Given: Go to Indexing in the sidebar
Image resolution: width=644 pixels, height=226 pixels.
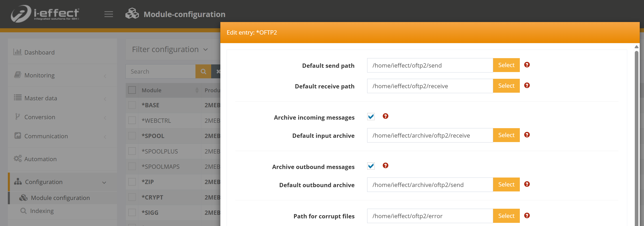Looking at the screenshot, I should [42, 211].
